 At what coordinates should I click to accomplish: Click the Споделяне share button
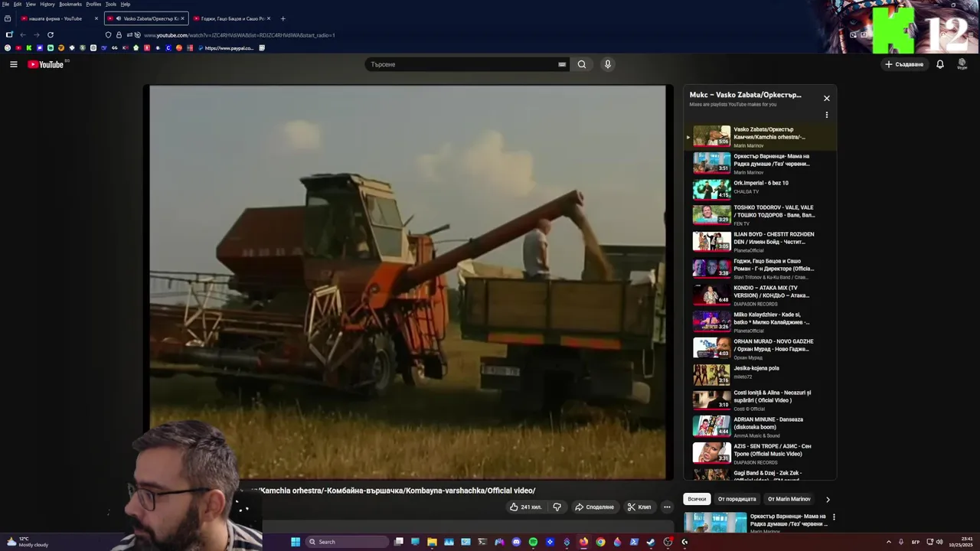click(595, 507)
